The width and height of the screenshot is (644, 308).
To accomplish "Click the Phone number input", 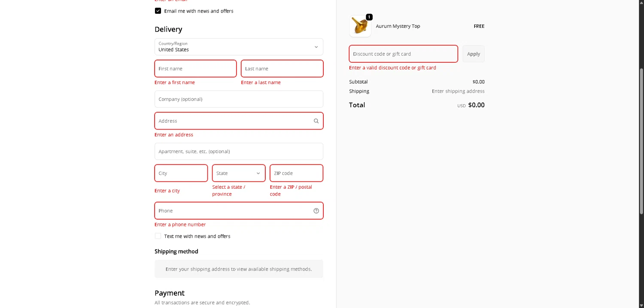I will 232,211.
